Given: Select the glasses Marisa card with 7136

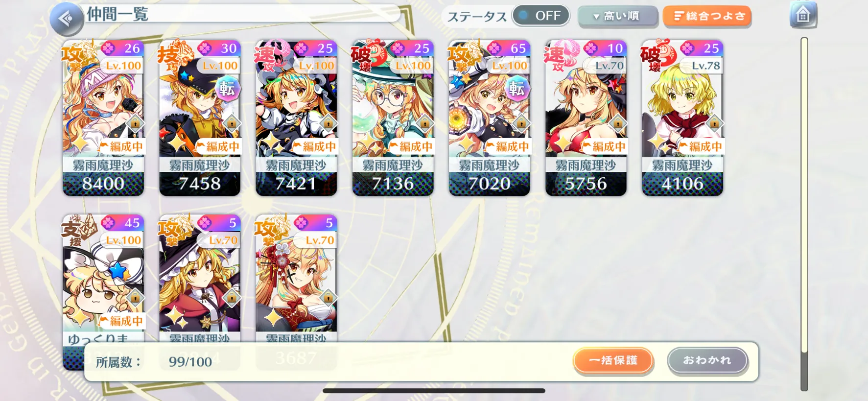Looking at the screenshot, I should 393,118.
